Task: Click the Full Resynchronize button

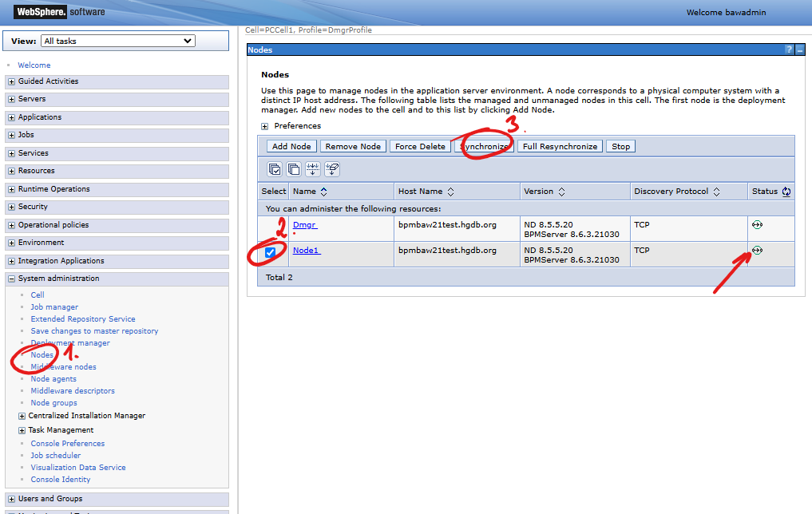Action: pos(560,147)
